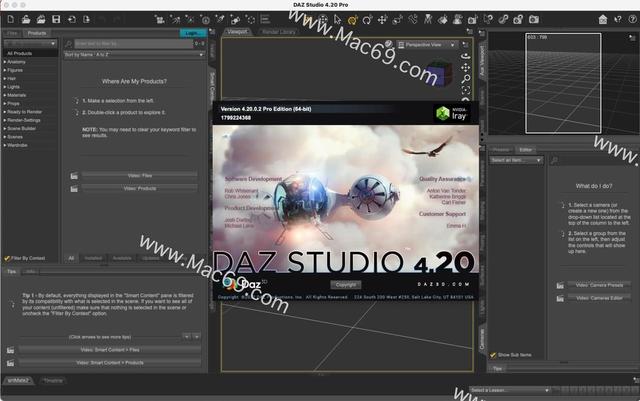
Task: Expand the Anatomy category
Action: (x=5, y=62)
